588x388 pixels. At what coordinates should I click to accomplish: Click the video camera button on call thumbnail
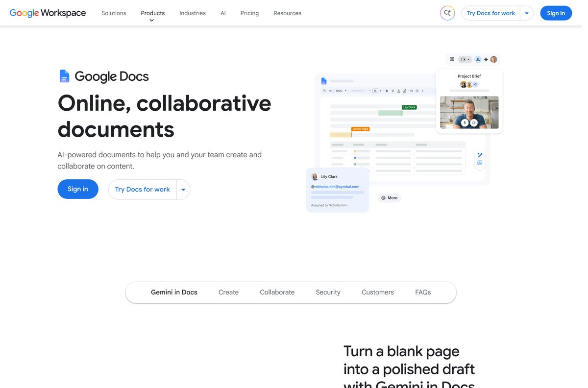click(x=474, y=123)
